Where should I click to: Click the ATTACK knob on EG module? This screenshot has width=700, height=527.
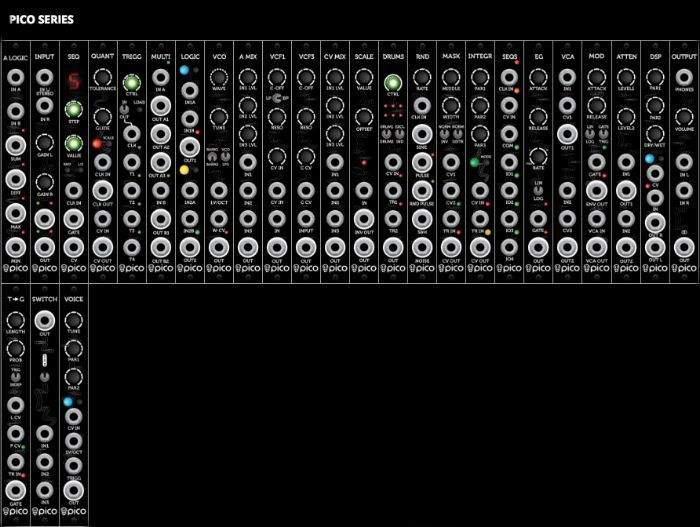(538, 76)
